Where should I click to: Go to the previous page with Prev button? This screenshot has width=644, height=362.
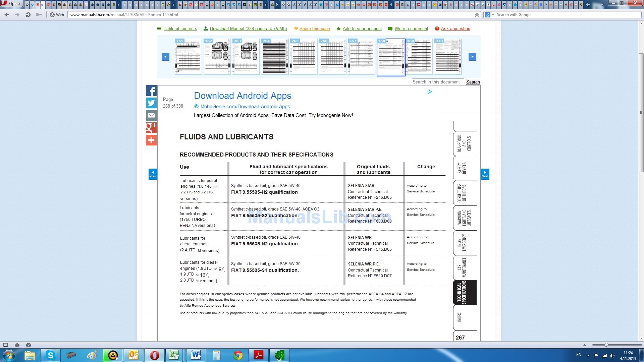coord(153,174)
